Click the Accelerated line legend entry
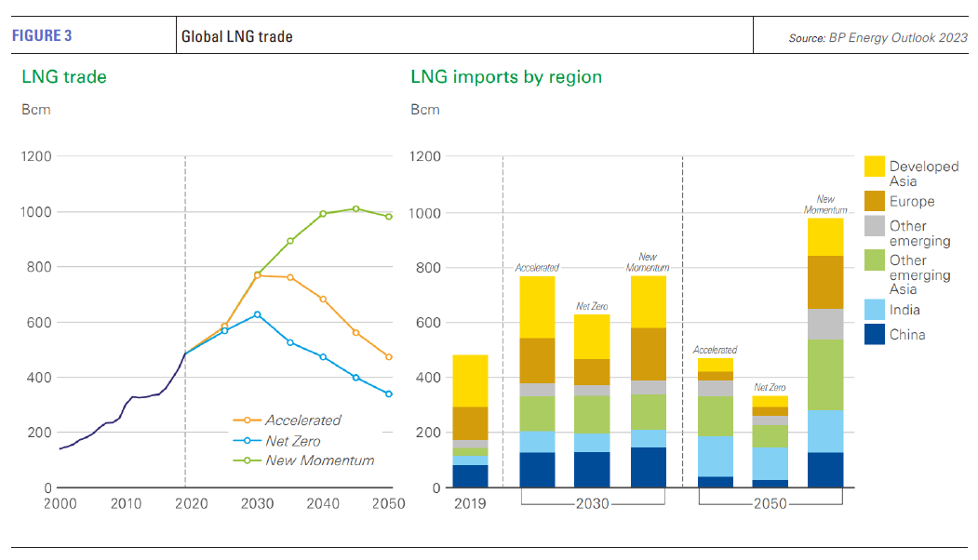Image resolution: width=978 pixels, height=560 pixels. [x=302, y=420]
